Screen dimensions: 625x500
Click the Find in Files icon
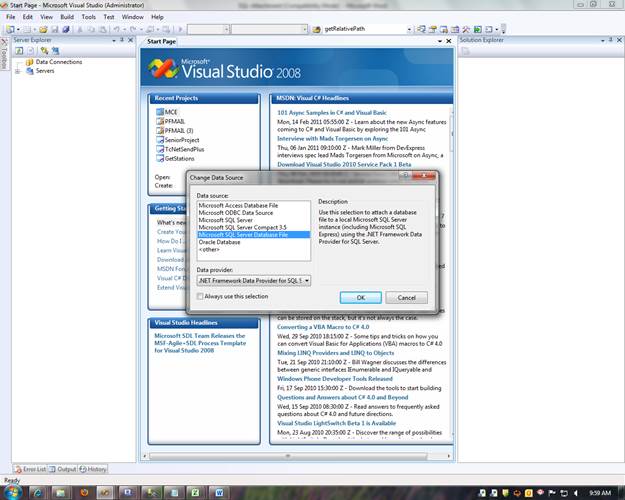(316, 29)
